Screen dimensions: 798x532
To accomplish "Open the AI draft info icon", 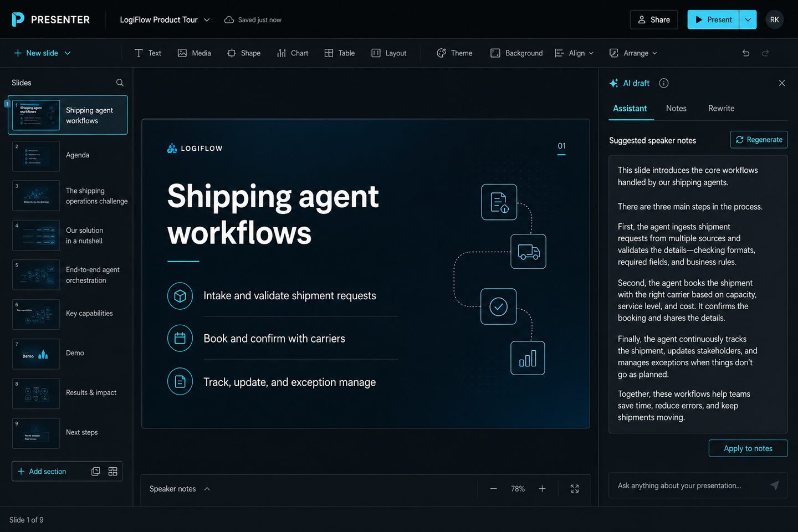I will (x=664, y=83).
